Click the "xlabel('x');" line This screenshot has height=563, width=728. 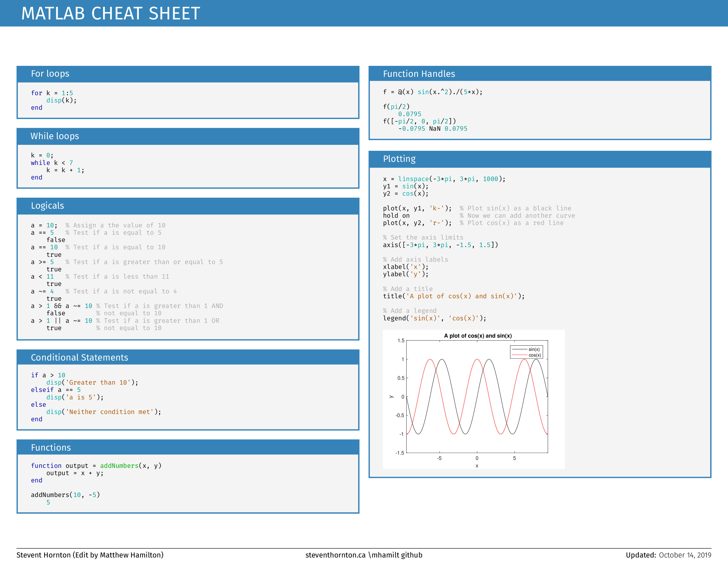pos(406,267)
